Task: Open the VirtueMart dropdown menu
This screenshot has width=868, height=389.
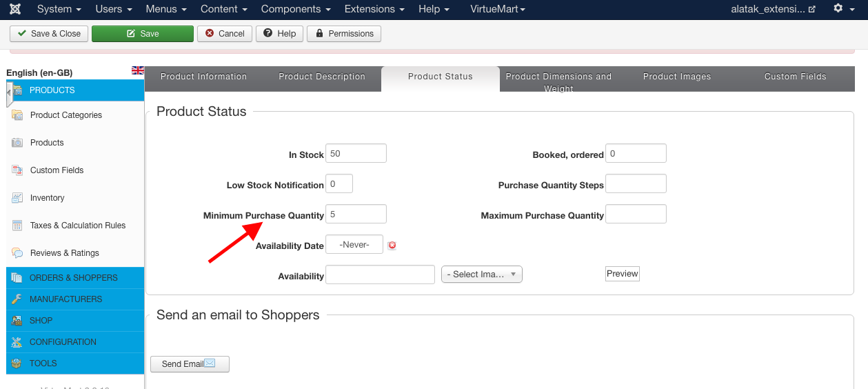Action: tap(497, 9)
